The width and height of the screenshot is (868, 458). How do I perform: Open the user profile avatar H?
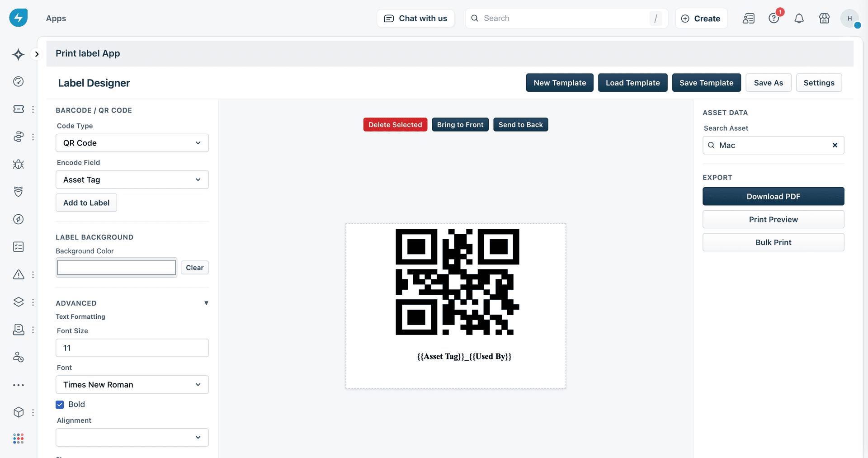[x=850, y=18]
